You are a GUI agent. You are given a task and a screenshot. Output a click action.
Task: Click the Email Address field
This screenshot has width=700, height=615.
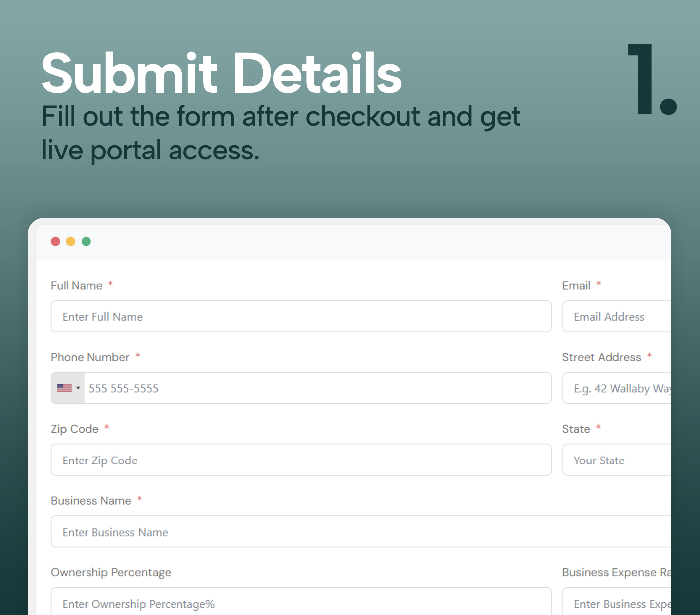click(x=617, y=316)
